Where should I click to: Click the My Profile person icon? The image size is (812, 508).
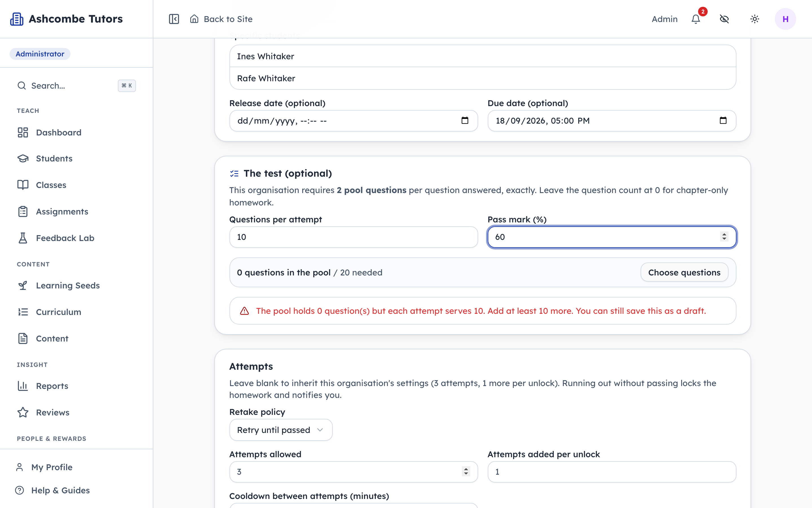tap(19, 467)
